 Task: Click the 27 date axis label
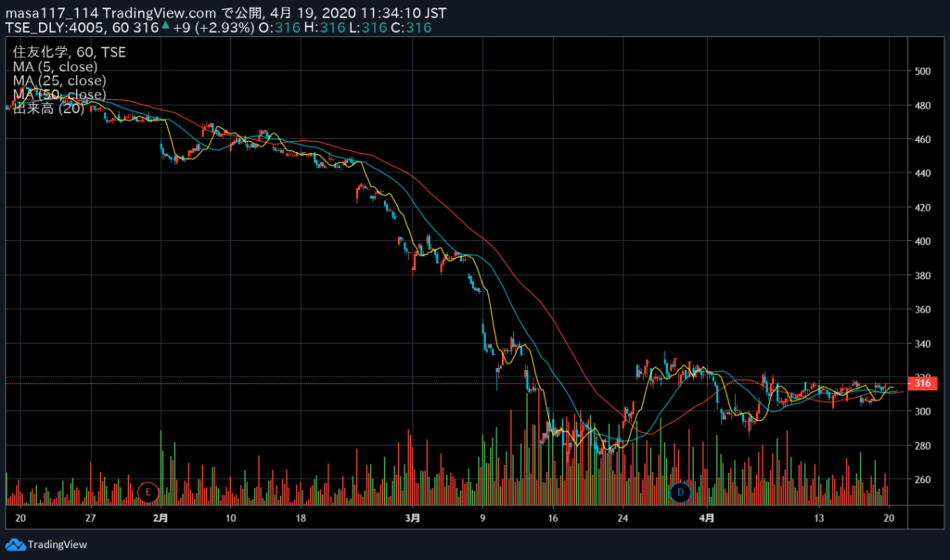point(90,518)
